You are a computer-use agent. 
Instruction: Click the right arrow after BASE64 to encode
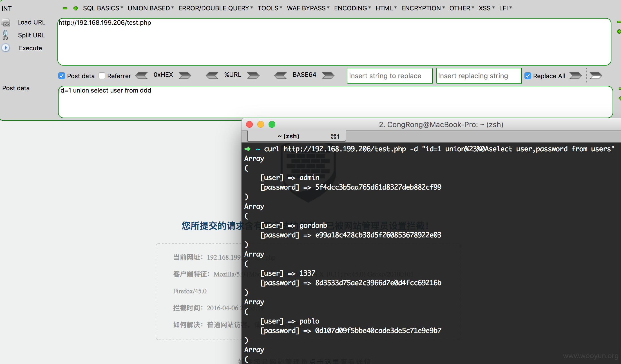pyautogui.click(x=328, y=75)
